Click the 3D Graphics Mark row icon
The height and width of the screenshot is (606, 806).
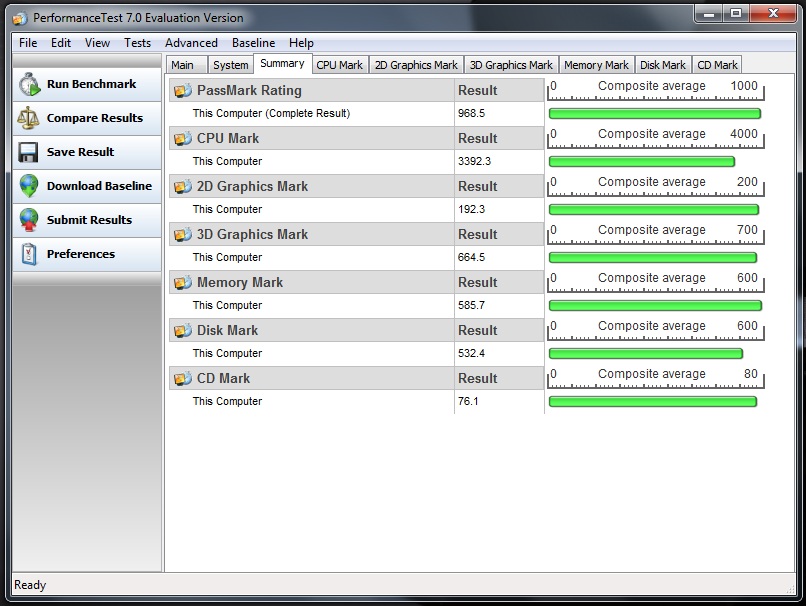point(183,234)
